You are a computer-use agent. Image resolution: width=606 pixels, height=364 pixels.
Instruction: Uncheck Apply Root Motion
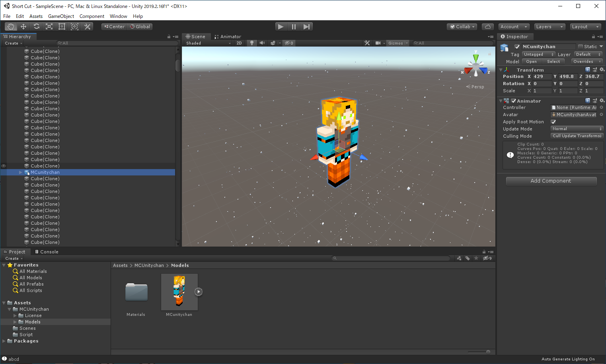pyautogui.click(x=553, y=122)
